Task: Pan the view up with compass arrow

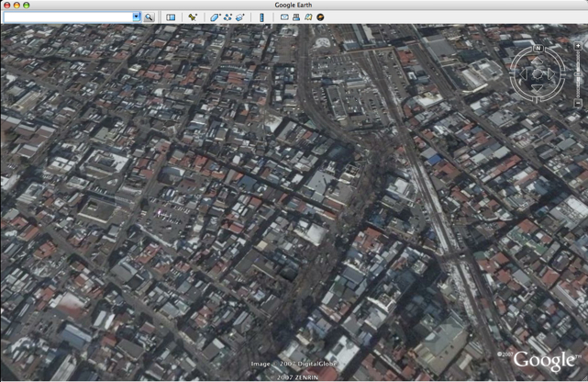Action: 538,61
